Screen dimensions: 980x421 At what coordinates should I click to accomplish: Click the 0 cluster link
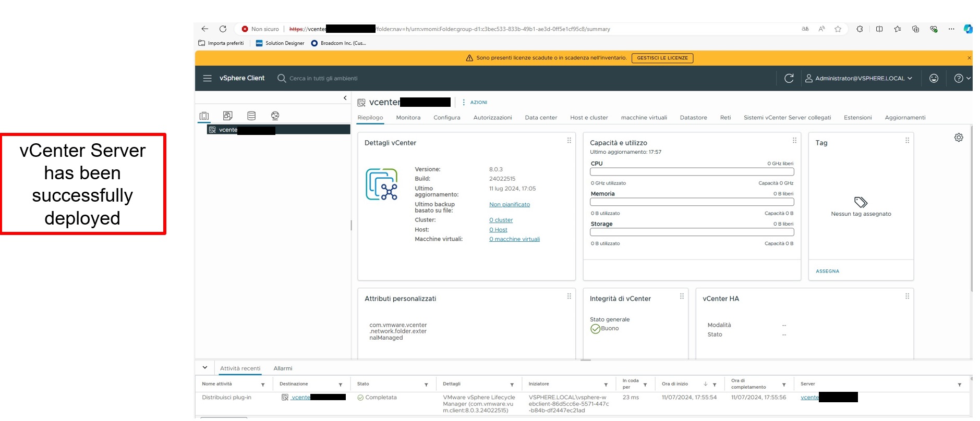point(501,220)
